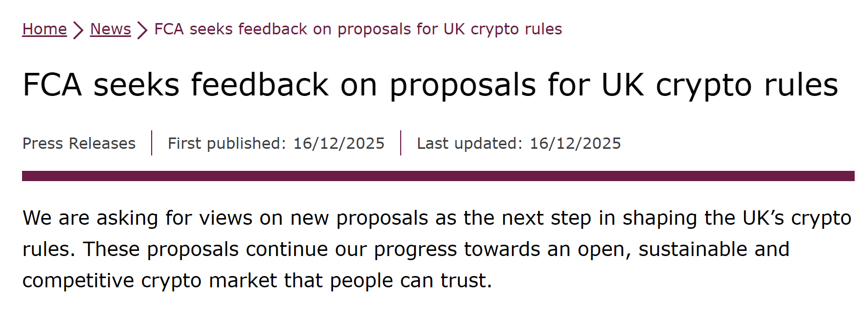The width and height of the screenshot is (868, 314).
Task: Click the "Last updated:" label
Action: pyautogui.click(x=469, y=143)
